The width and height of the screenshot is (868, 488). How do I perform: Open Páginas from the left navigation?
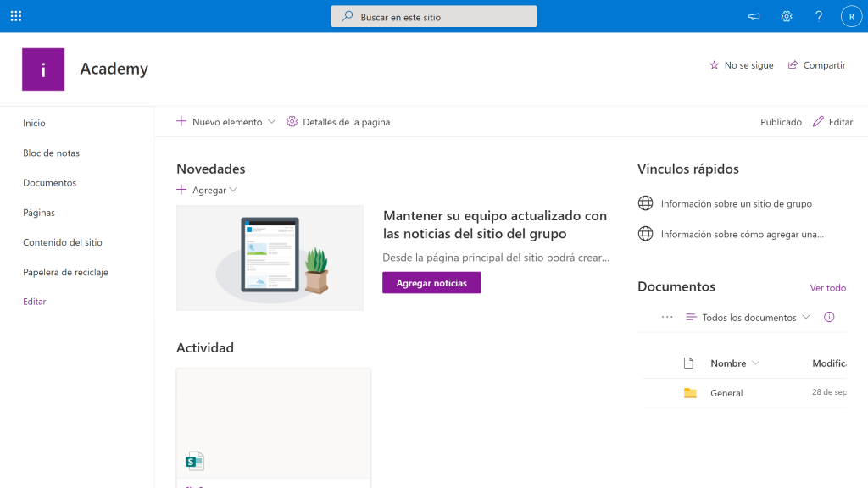tap(38, 212)
